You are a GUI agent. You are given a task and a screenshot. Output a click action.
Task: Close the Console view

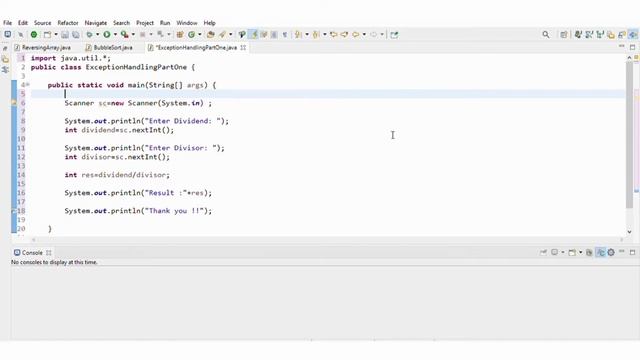[x=49, y=253]
